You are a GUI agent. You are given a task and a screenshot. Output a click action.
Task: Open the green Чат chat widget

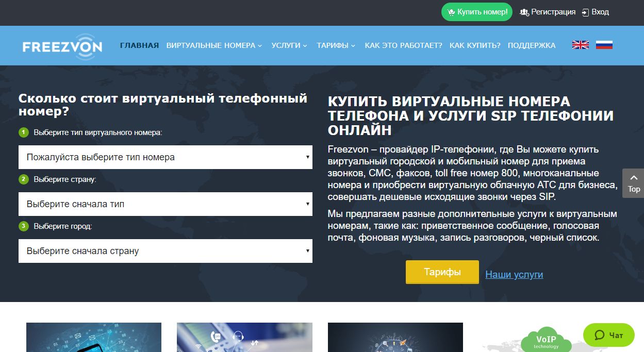(x=608, y=335)
